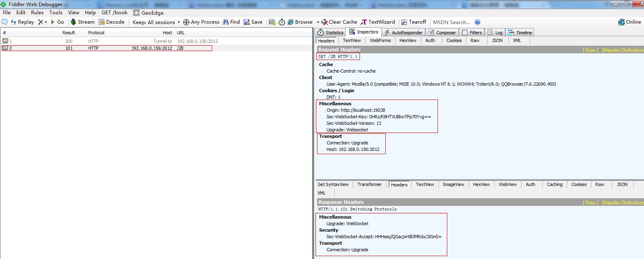The image size is (644, 259).
Task: Sort sessions by Result column header
Action: click(x=69, y=33)
